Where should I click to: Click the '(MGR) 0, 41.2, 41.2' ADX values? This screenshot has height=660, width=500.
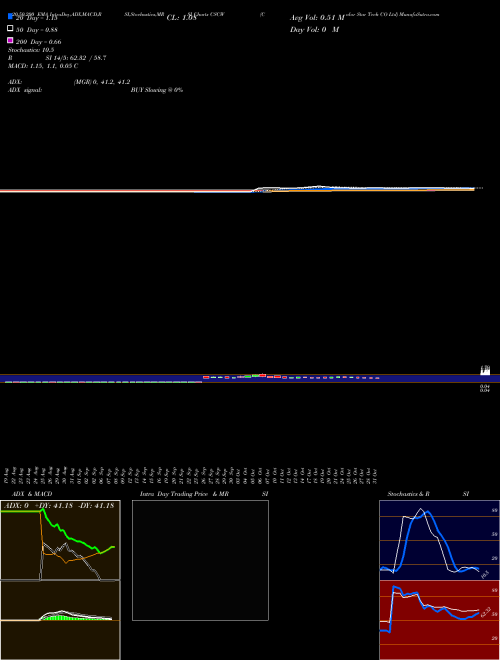click(102, 82)
